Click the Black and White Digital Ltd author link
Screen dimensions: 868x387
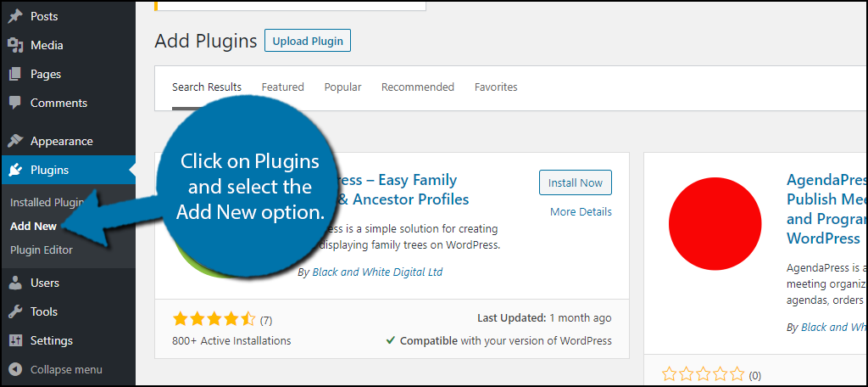point(376,272)
